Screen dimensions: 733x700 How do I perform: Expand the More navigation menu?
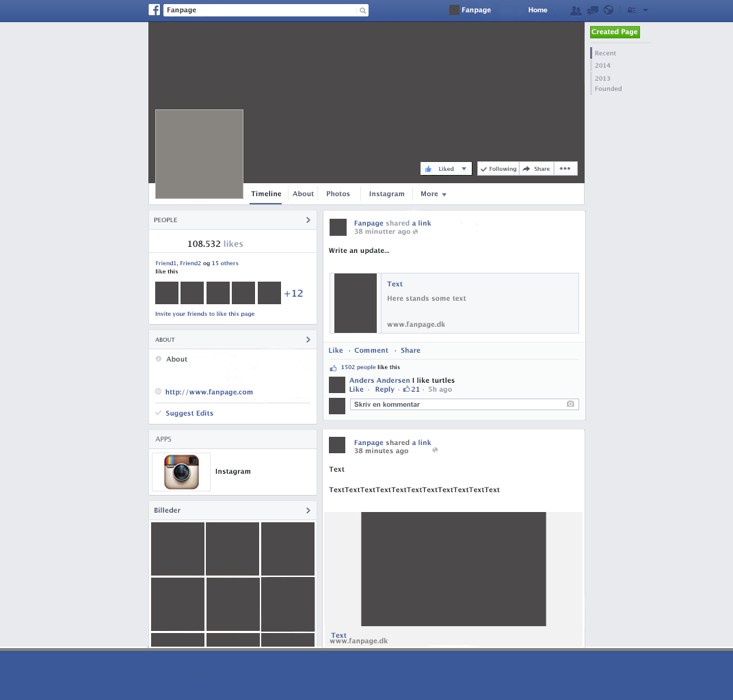point(432,194)
